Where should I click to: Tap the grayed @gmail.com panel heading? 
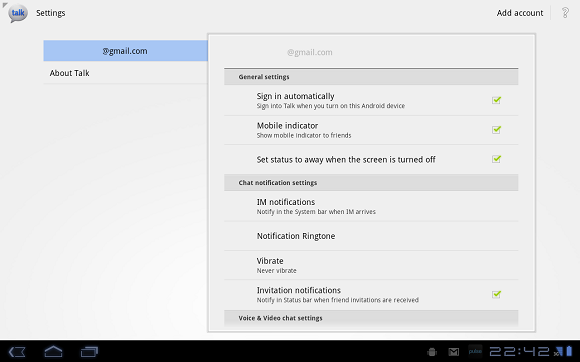click(x=310, y=53)
